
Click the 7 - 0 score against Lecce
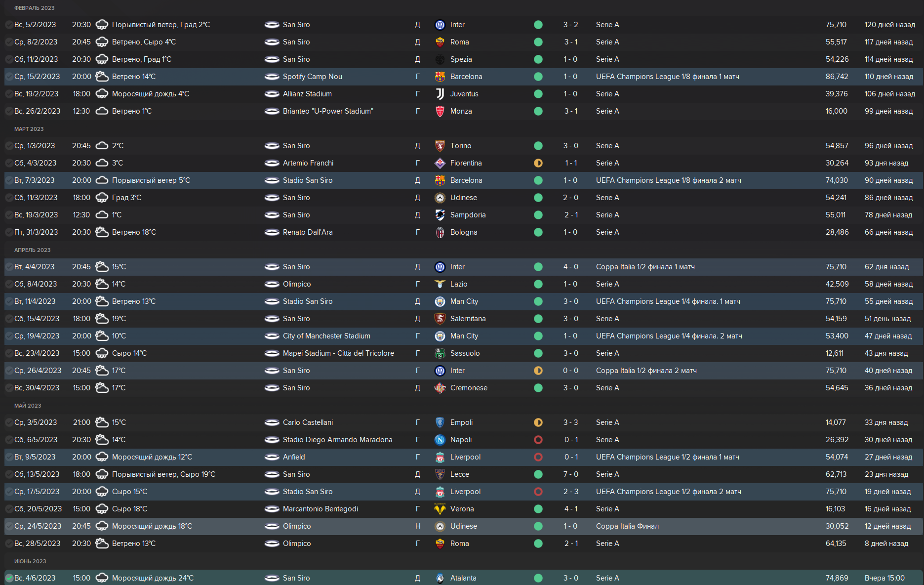570,474
